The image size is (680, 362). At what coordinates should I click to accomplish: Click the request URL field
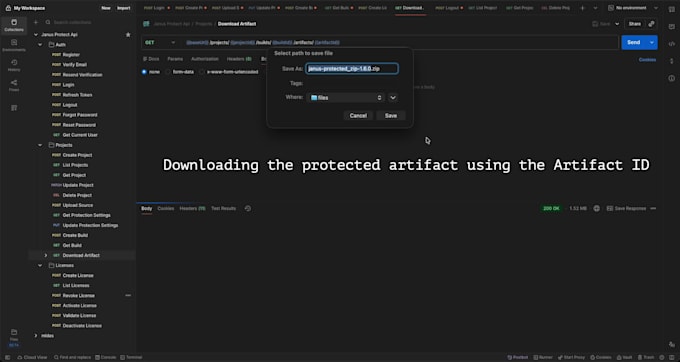pyautogui.click(x=399, y=42)
